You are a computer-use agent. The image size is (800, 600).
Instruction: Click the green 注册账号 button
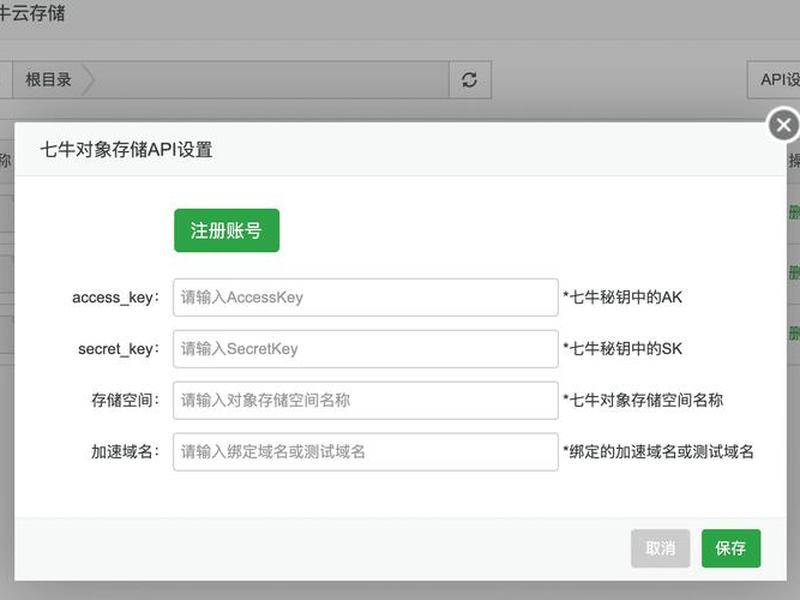coord(227,230)
